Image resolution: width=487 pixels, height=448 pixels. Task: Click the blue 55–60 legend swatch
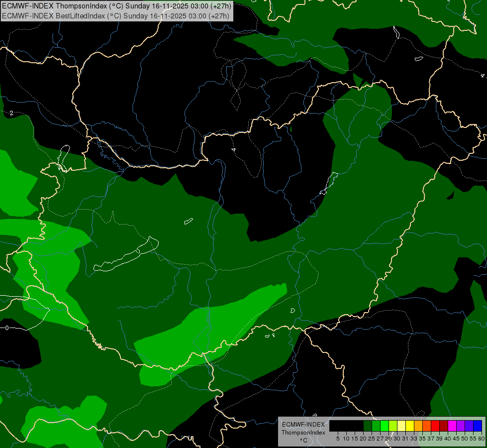(478, 426)
